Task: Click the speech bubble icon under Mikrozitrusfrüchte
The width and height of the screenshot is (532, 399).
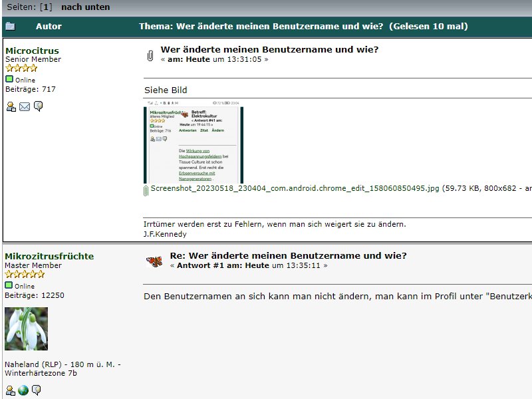Action: tap(37, 390)
